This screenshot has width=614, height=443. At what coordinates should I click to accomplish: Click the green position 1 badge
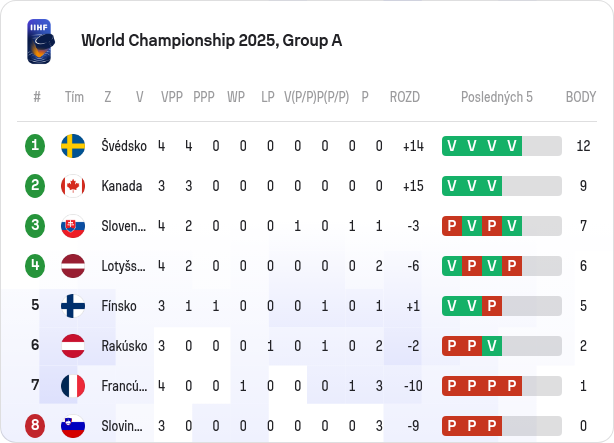coord(35,146)
